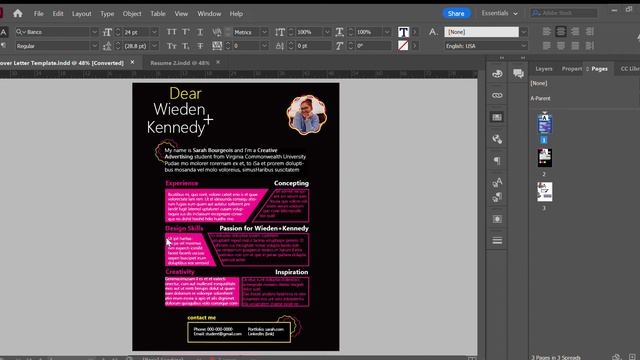Click the Align towards spine icon
This screenshot has width=640, height=360.
[x=590, y=32]
